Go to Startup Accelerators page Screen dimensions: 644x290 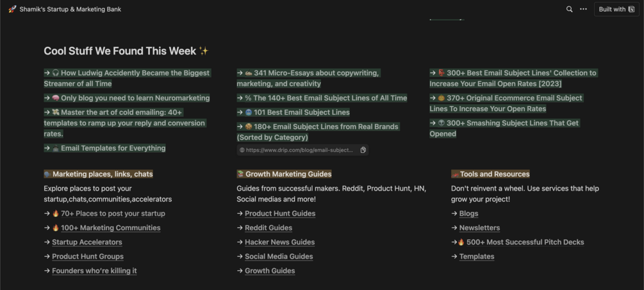pyautogui.click(x=87, y=243)
